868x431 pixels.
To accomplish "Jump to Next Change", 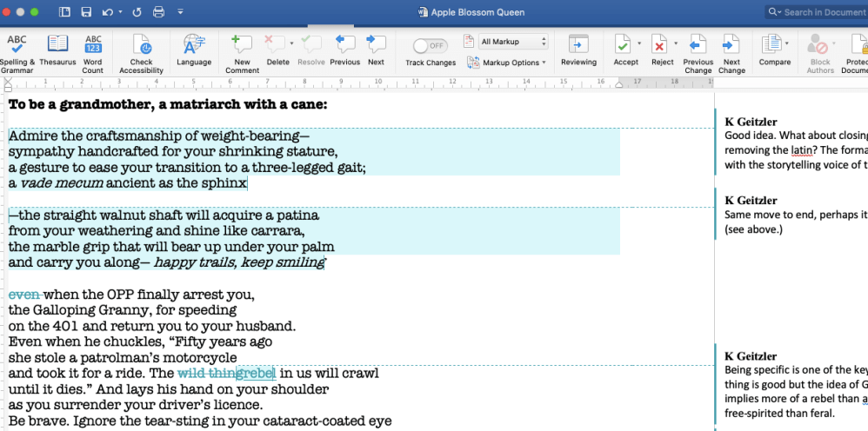I will coord(731,52).
